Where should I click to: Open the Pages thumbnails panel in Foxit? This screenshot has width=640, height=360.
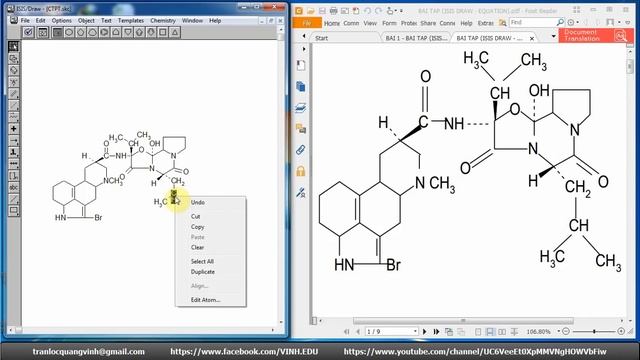301,87
